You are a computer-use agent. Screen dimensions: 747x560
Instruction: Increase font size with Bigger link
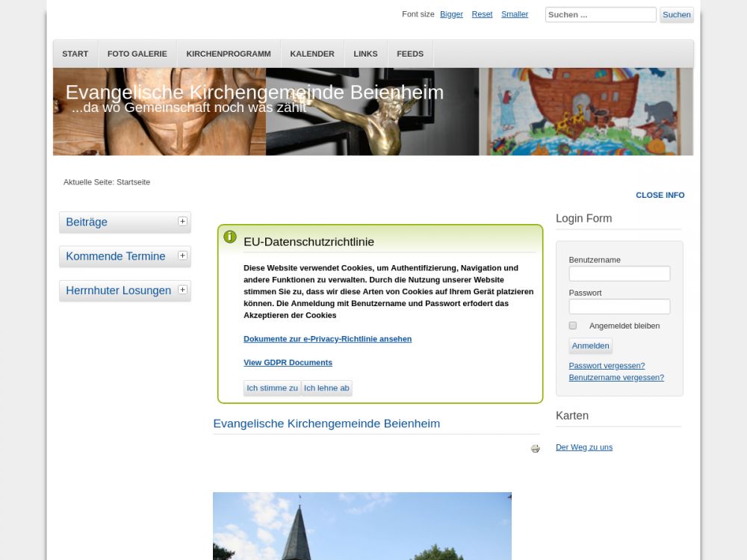[x=451, y=14]
